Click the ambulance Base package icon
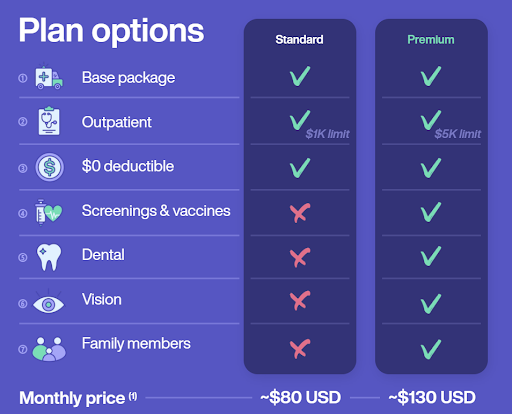This screenshot has width=512, height=414. click(x=49, y=76)
